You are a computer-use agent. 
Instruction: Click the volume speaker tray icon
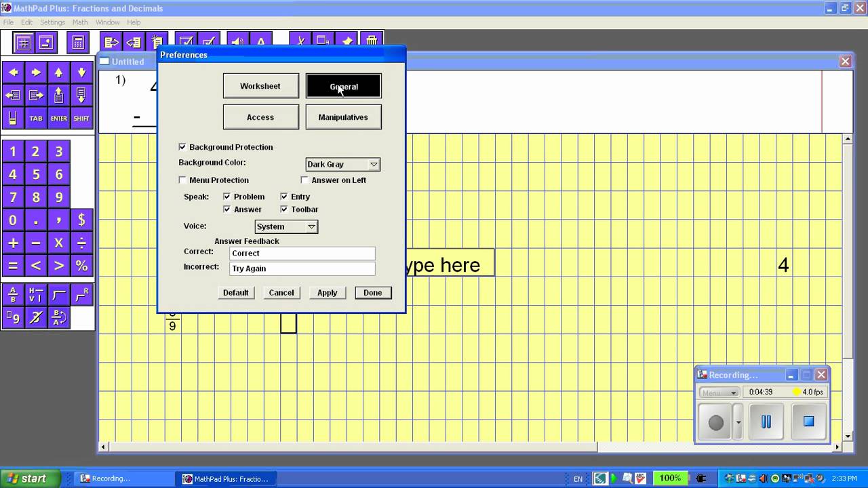click(x=763, y=479)
